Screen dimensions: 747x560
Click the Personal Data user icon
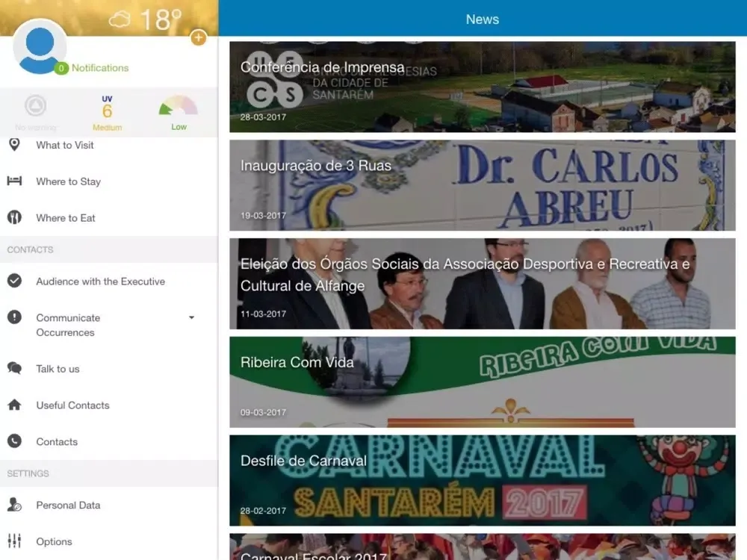tap(14, 504)
